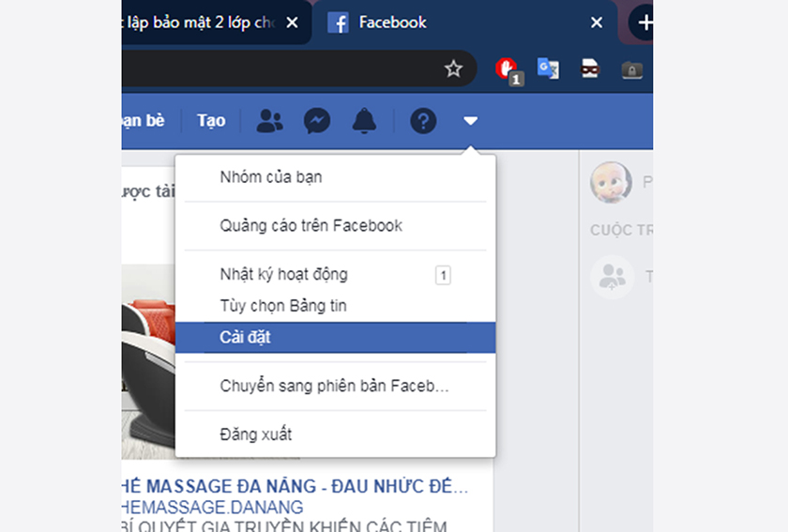Click 'Đăng xuất' to log out
Image resolution: width=788 pixels, height=532 pixels.
335,434
